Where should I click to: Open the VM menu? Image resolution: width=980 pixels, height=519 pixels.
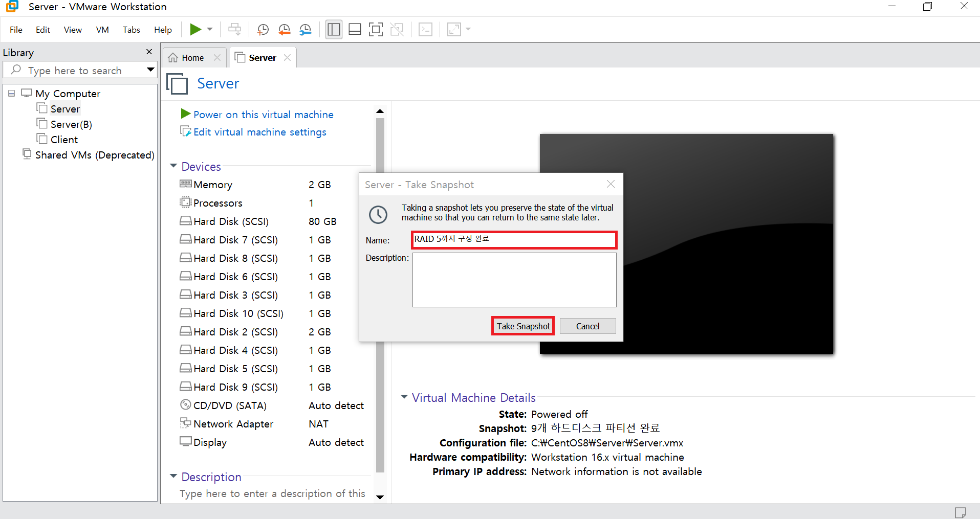pyautogui.click(x=102, y=30)
